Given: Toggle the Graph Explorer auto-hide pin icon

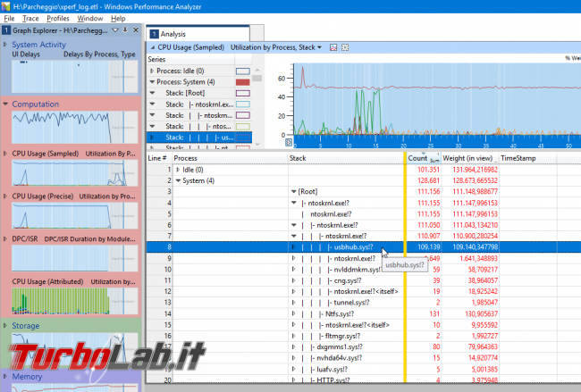Looking at the screenshot, I should [126, 30].
